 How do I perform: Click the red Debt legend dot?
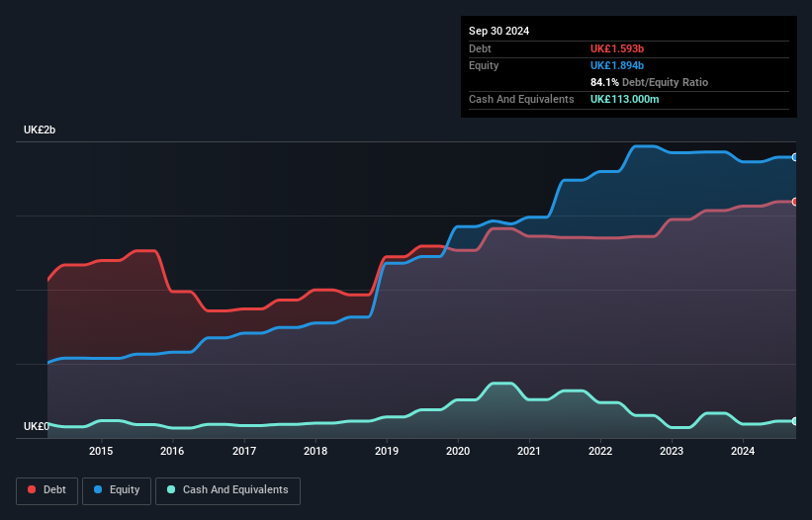tap(32, 489)
